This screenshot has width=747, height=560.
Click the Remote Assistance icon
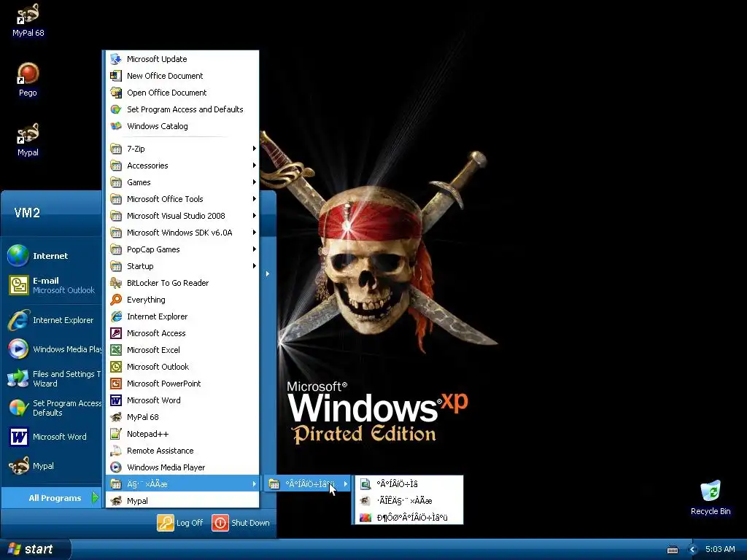point(116,451)
